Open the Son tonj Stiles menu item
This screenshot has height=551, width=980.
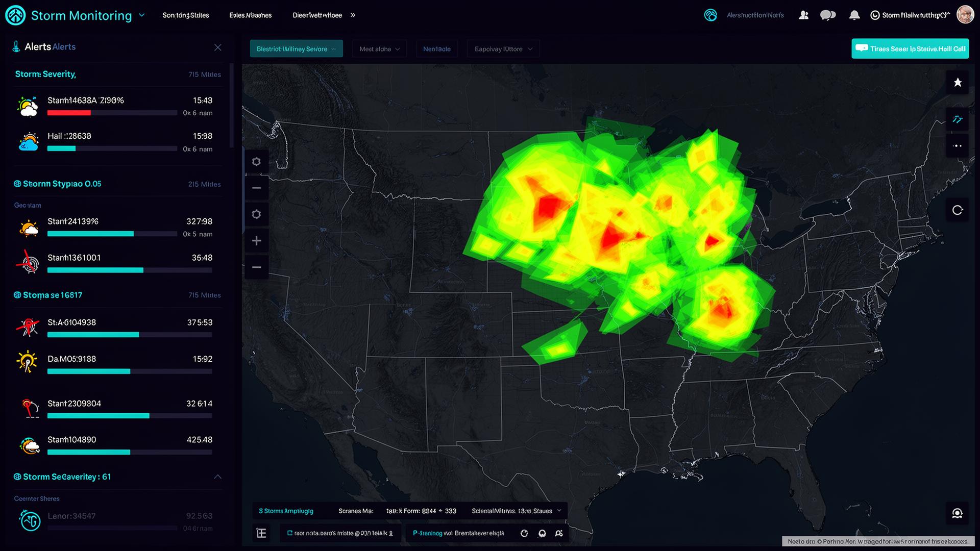[x=186, y=15]
